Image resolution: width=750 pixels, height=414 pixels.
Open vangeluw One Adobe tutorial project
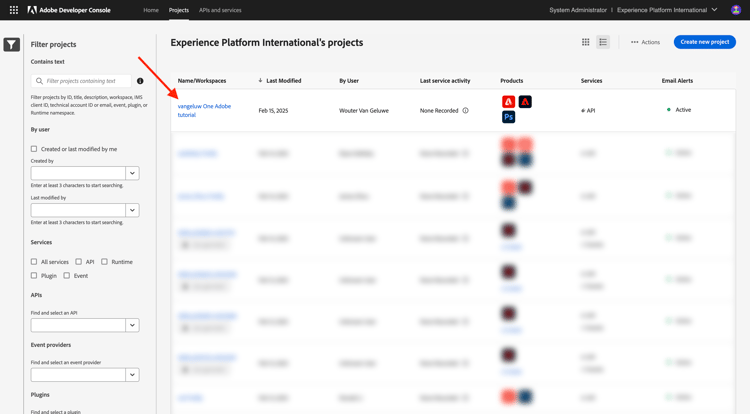coord(204,110)
